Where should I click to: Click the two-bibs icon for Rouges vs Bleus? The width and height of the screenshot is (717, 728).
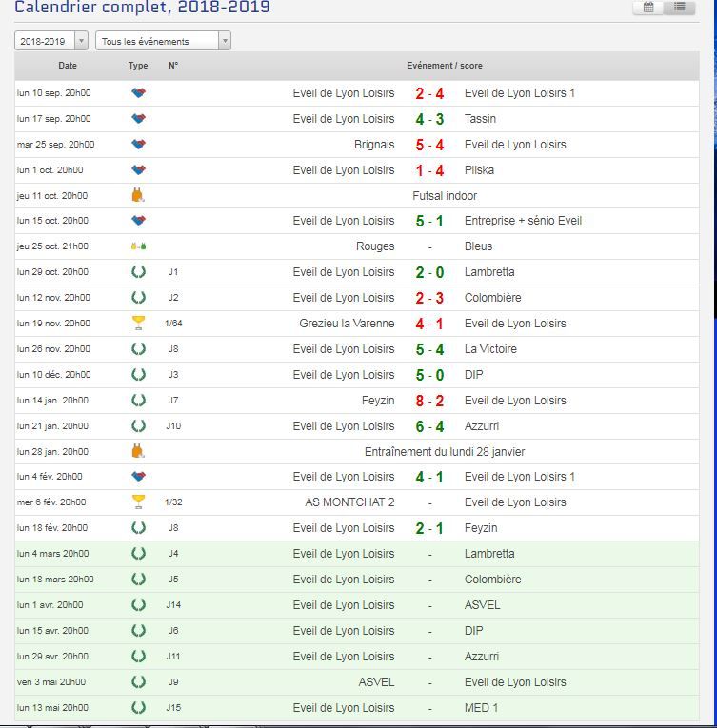point(138,246)
